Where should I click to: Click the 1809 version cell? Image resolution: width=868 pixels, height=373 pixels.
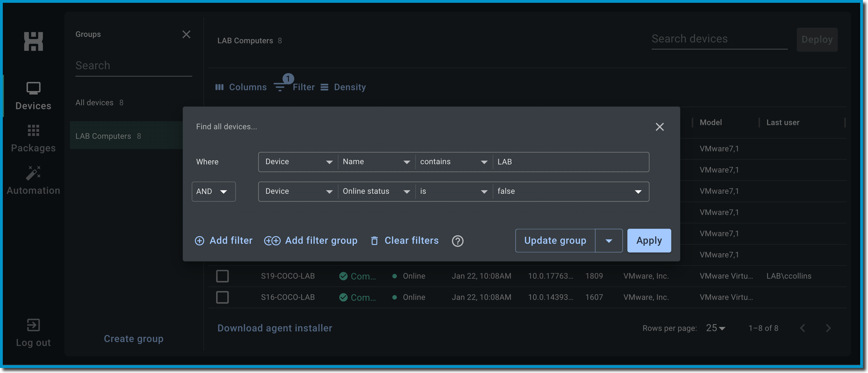(x=594, y=276)
